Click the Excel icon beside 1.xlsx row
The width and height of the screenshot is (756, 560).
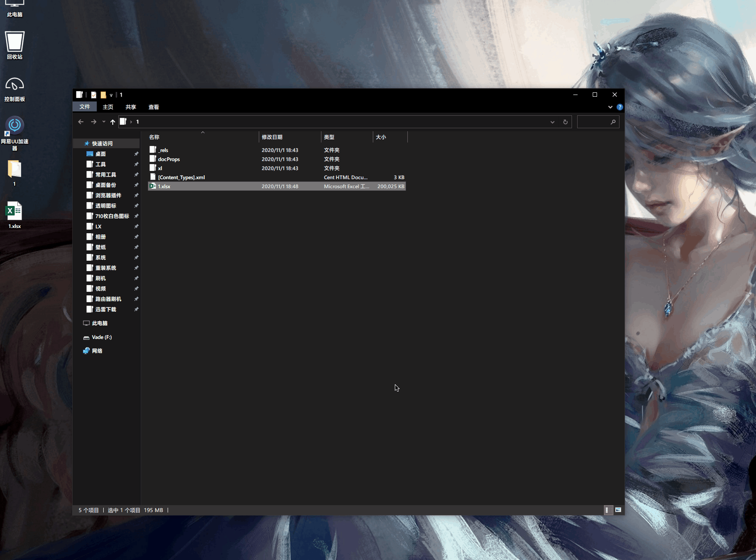(x=152, y=186)
